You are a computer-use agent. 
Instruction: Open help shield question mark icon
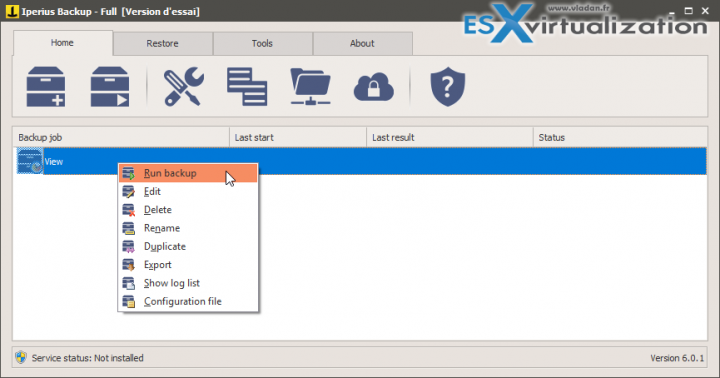[x=448, y=87]
